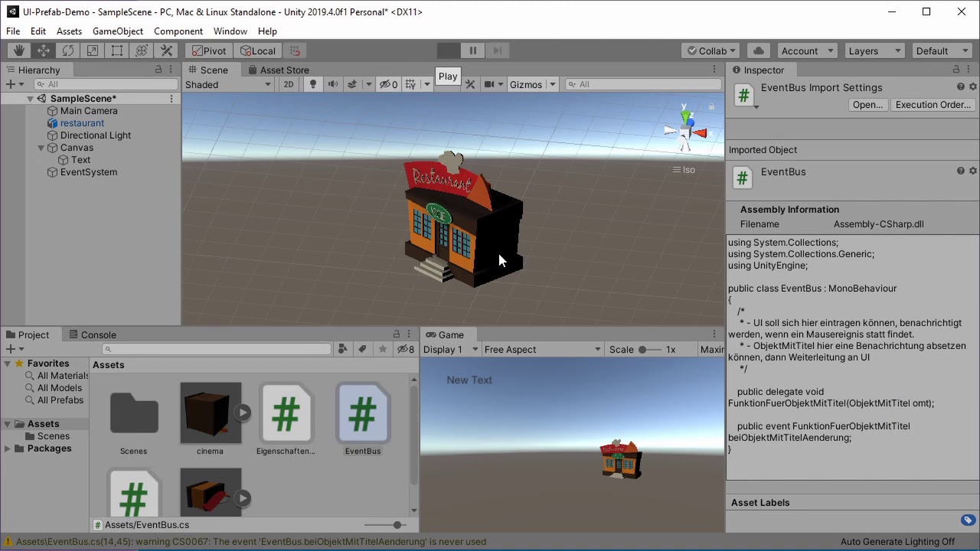
Task: Open the Collab dropdown
Action: (x=711, y=51)
